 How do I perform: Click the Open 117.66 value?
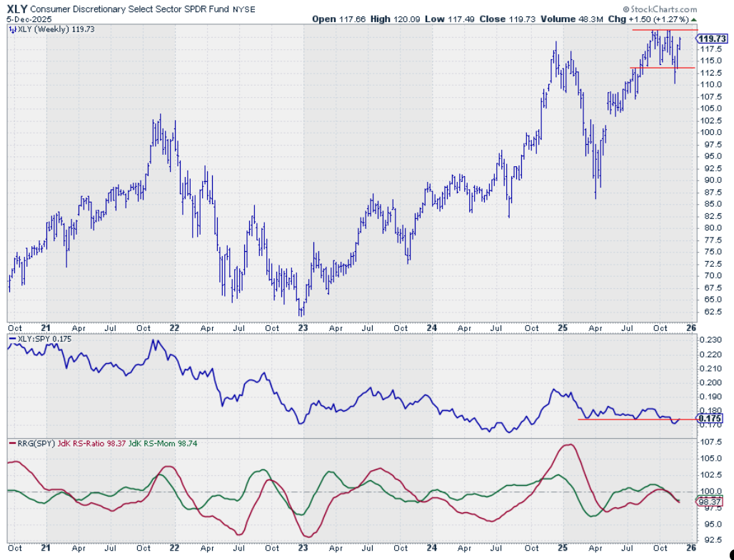coord(338,19)
